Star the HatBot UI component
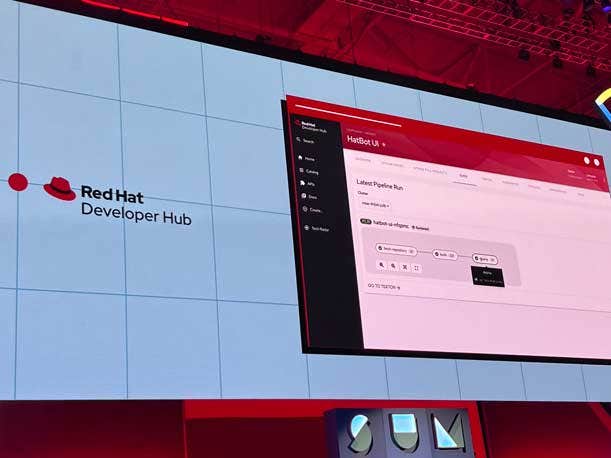 point(384,144)
